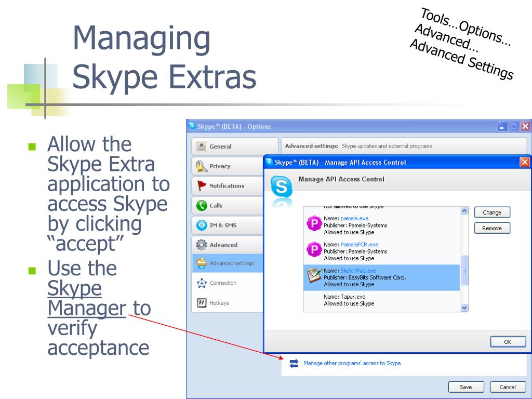
Task: Click the program list scrollbar thumb
Action: [x=464, y=271]
